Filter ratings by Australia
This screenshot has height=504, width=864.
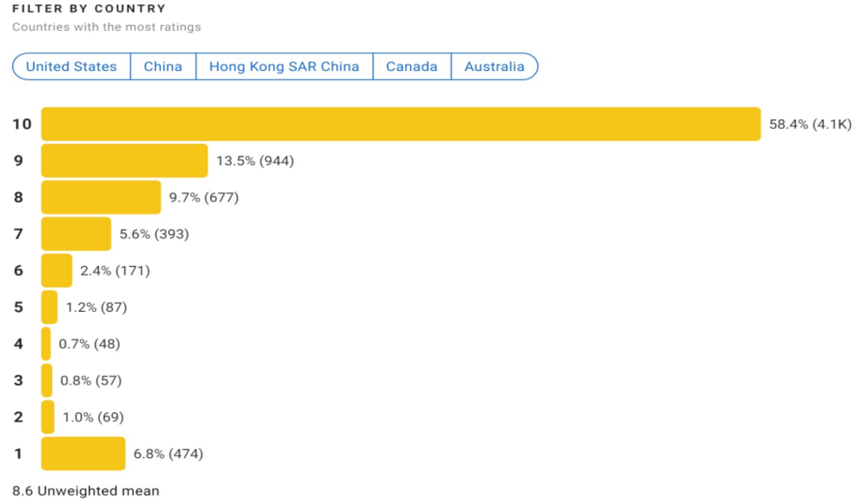click(x=494, y=67)
